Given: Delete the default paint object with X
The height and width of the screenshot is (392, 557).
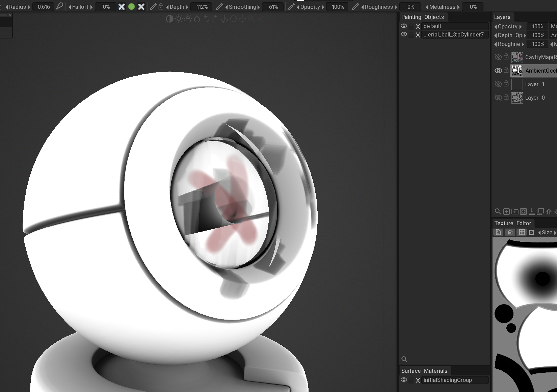Looking at the screenshot, I should (418, 26).
